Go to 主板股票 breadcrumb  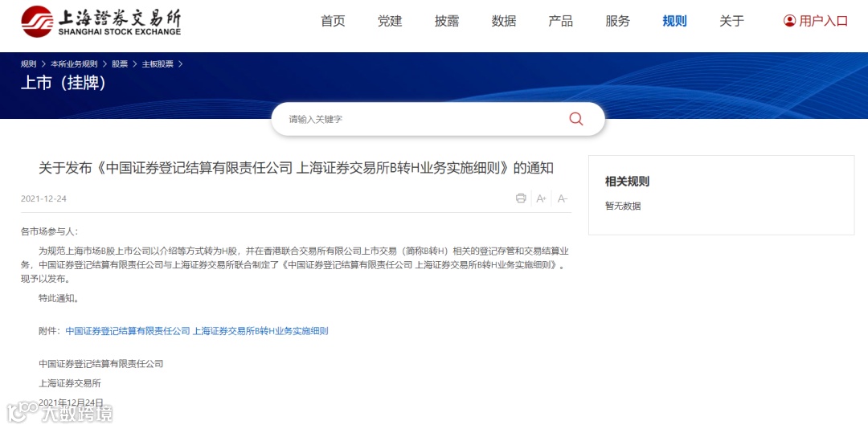tap(158, 64)
